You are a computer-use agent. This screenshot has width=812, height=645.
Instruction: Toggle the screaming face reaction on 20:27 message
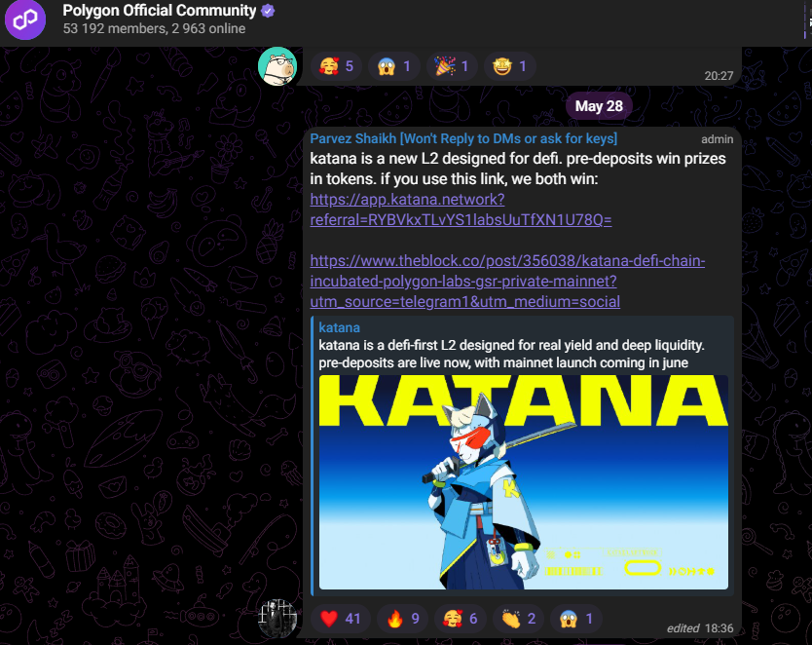[x=394, y=66]
